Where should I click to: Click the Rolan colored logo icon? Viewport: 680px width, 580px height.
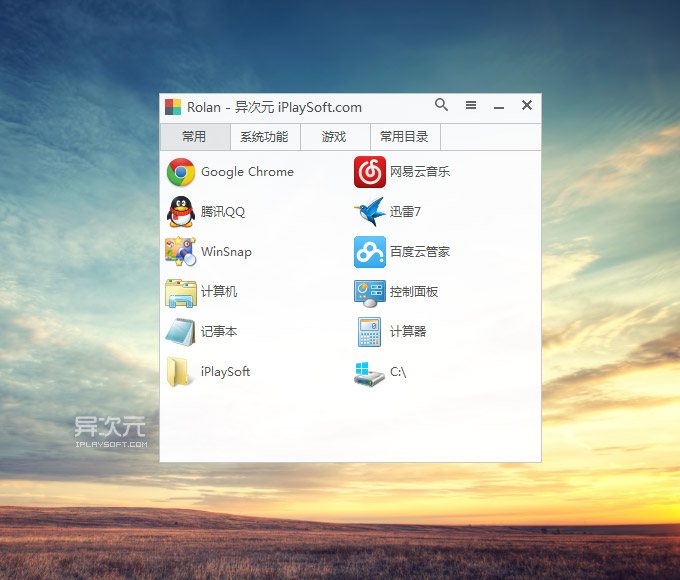point(173,107)
